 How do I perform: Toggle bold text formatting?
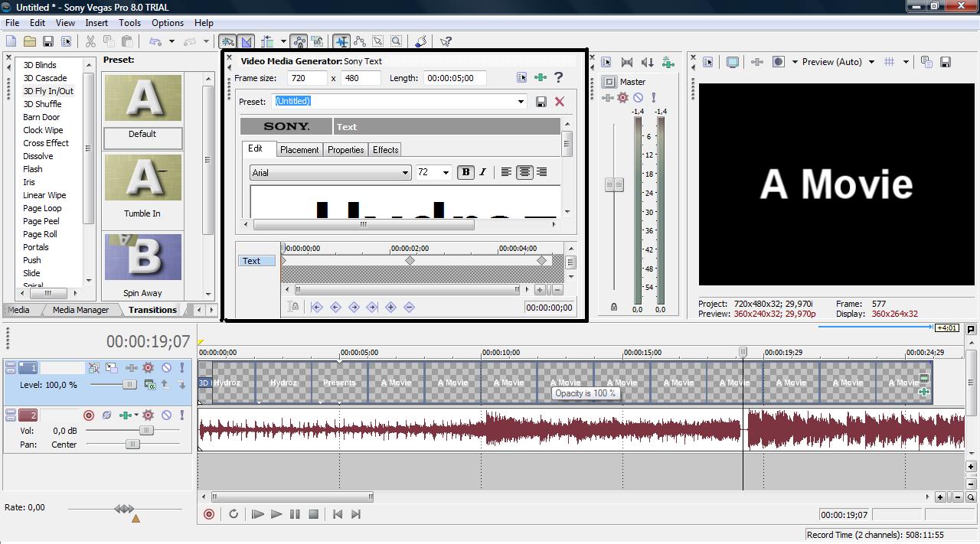(x=465, y=173)
